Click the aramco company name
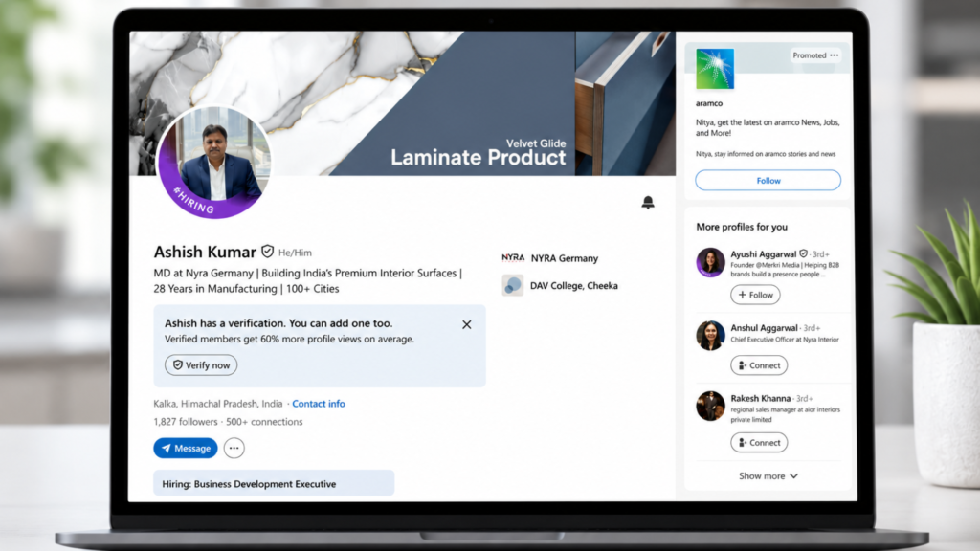 click(709, 103)
